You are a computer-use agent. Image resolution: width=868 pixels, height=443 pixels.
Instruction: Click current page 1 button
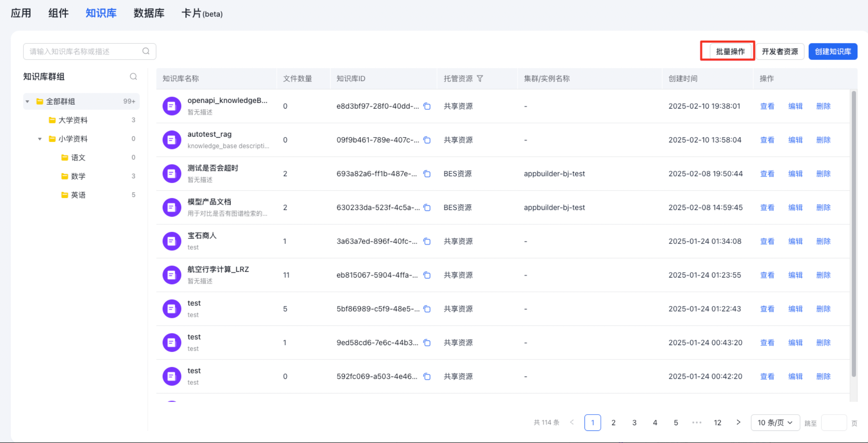(592, 423)
